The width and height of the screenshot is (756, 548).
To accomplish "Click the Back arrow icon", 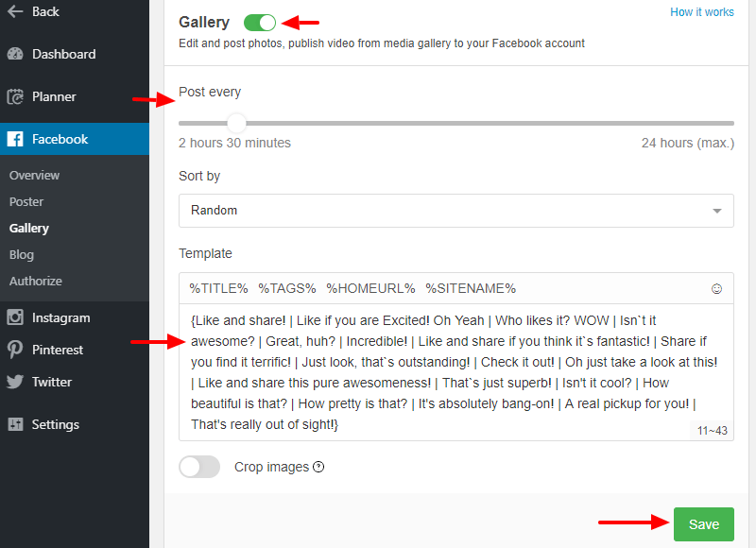I will [x=15, y=11].
